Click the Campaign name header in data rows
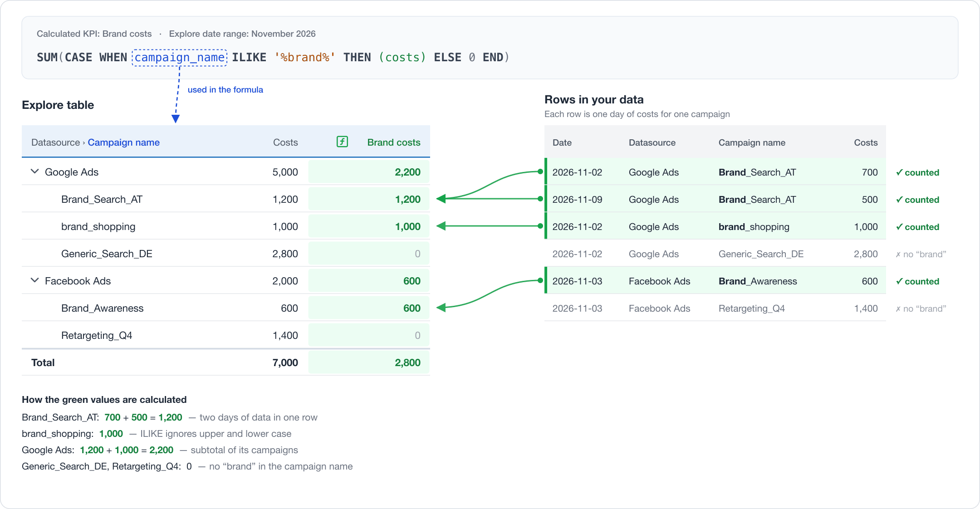The image size is (980, 509). click(752, 142)
